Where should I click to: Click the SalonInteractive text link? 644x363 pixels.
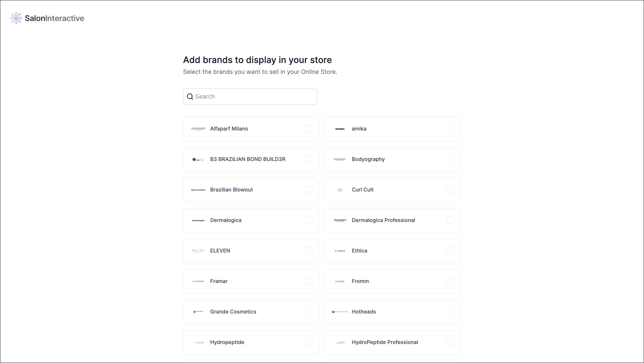55,18
